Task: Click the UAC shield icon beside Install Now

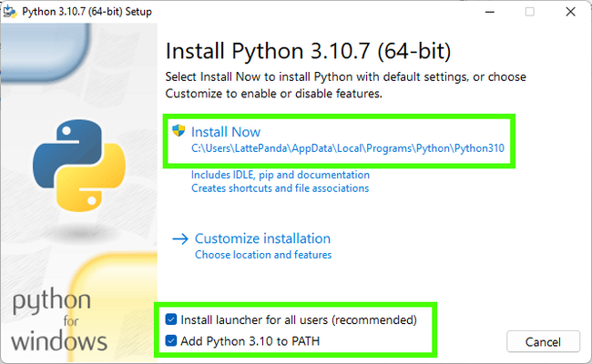Action: [179, 131]
